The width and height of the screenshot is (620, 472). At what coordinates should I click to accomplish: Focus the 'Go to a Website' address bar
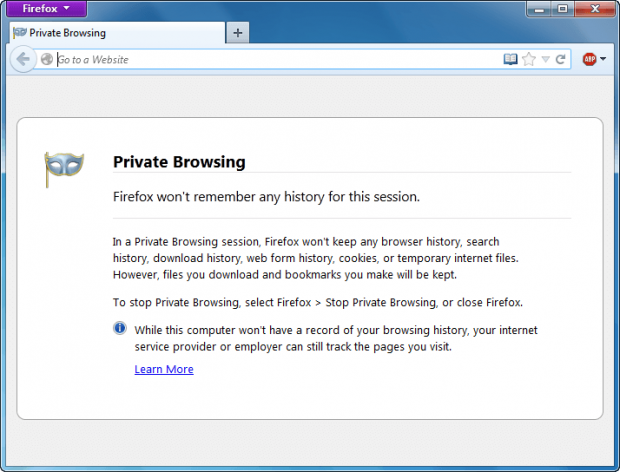click(x=270, y=59)
